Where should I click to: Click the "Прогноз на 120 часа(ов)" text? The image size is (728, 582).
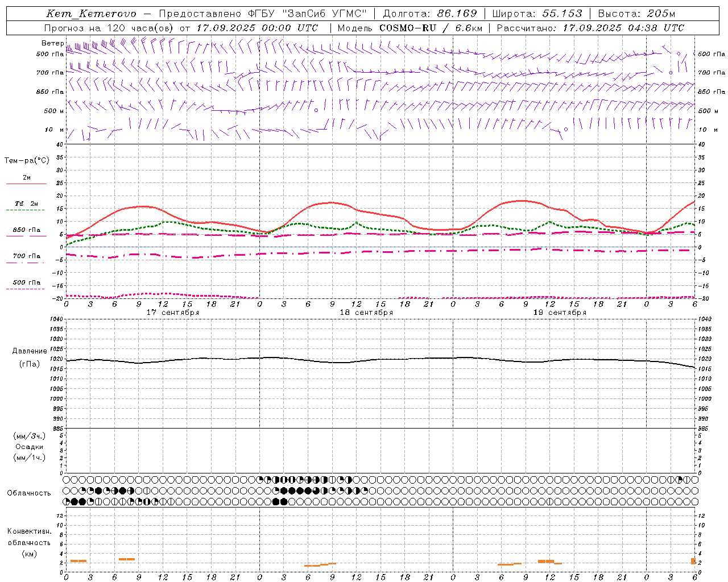coord(109,28)
